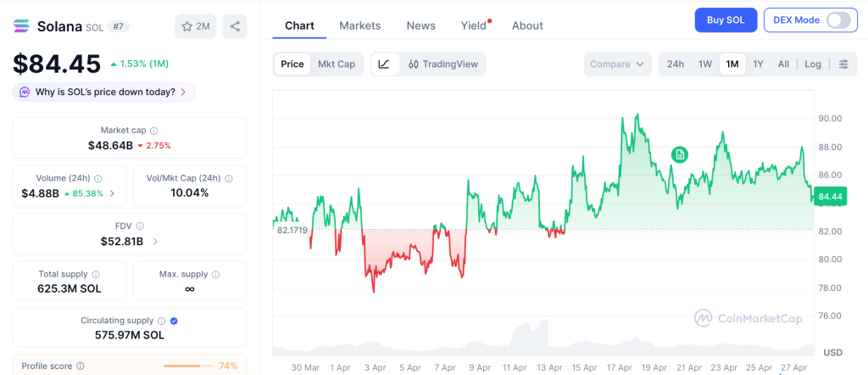The image size is (868, 375).
Task: Switch to the TradingView chart
Action: click(442, 64)
